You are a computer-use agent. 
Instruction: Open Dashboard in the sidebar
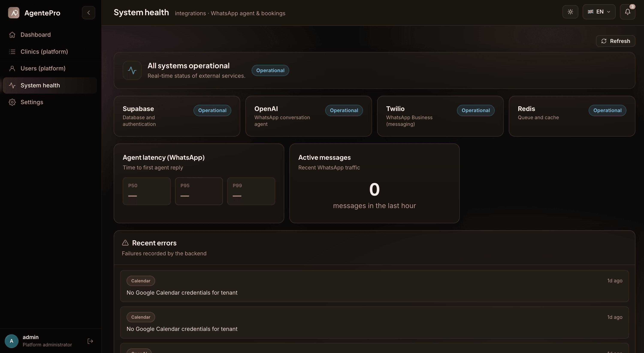[x=50, y=35]
